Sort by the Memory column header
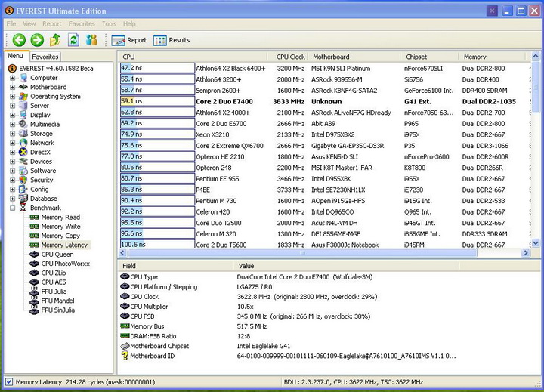Viewport: 544px width, 392px height. pyautogui.click(x=492, y=57)
